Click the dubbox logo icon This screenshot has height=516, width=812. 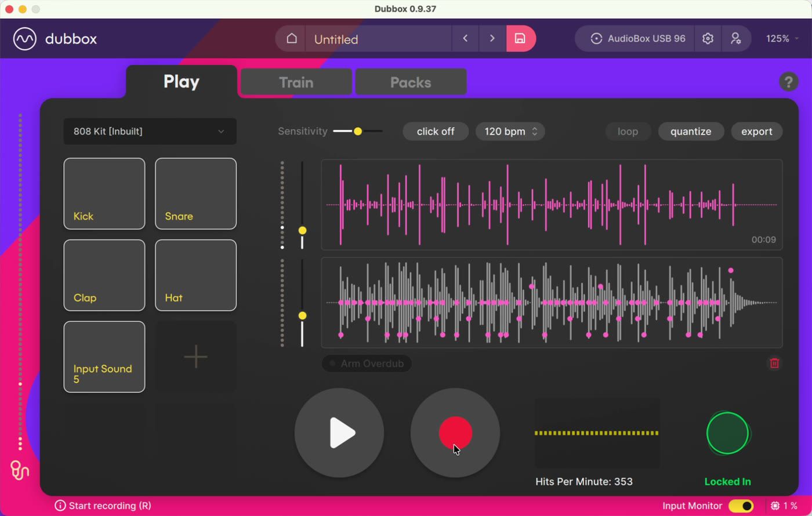coord(25,39)
